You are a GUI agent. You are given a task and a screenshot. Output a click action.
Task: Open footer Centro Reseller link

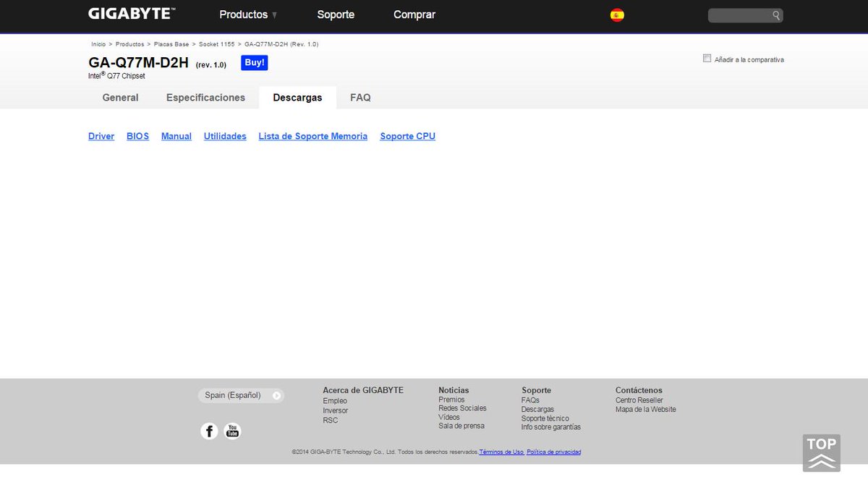pyautogui.click(x=639, y=400)
